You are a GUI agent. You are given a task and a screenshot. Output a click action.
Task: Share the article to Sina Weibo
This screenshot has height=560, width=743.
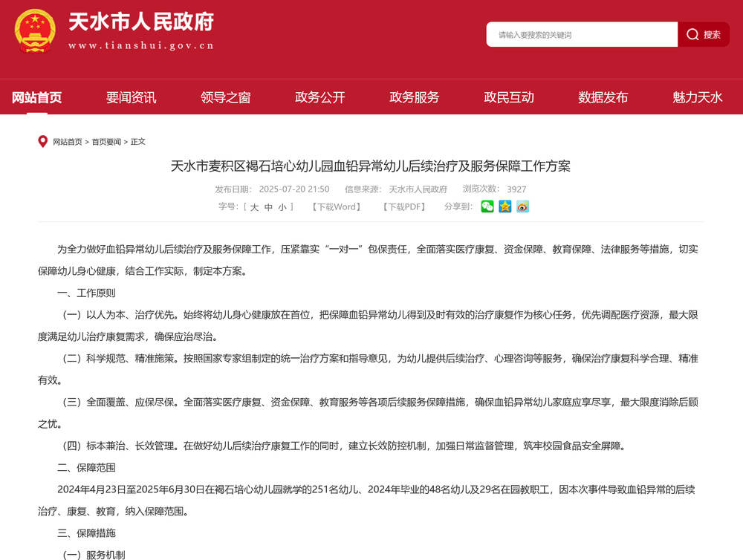(523, 207)
